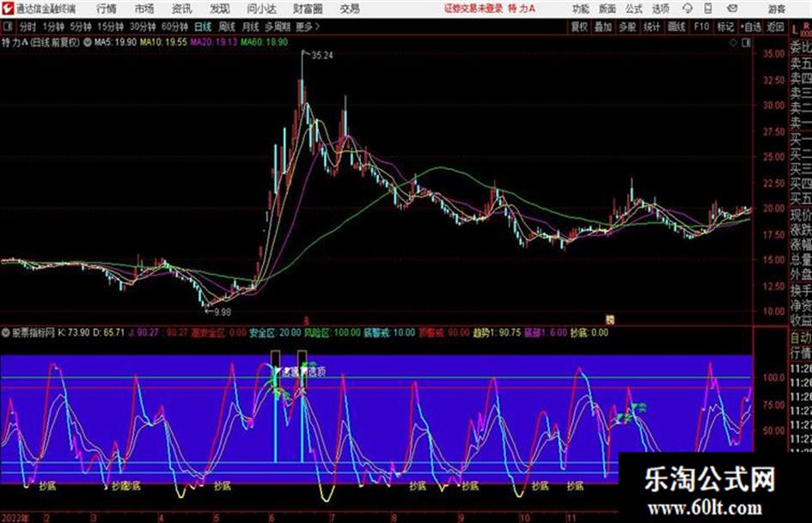812x523 pixels.
Task: Click the 安全区: 20.00 indicator value
Action: 275,333
